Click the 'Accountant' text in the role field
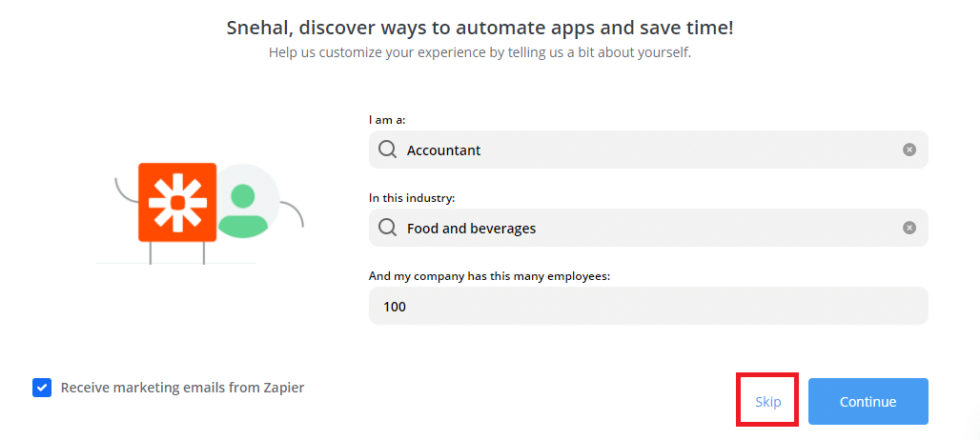Image resolution: width=980 pixels, height=440 pixels. (443, 150)
